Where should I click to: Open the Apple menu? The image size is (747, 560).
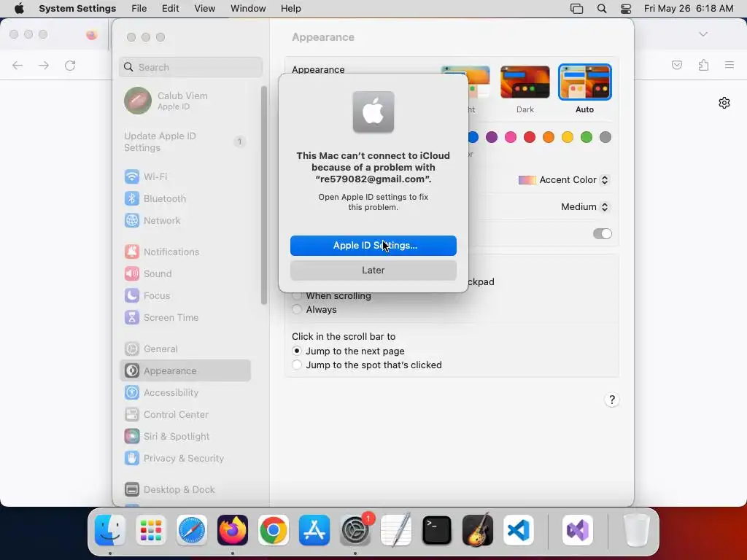19,9
